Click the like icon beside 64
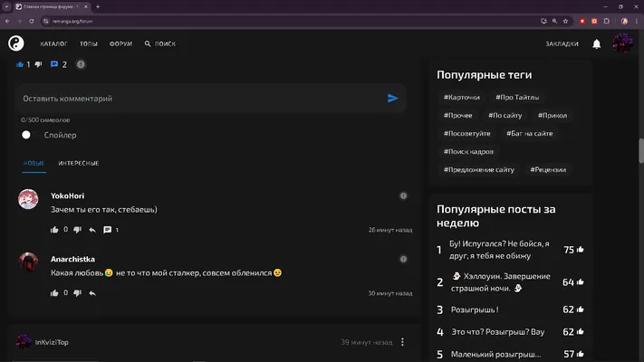The height and width of the screenshot is (362, 644). point(581,282)
